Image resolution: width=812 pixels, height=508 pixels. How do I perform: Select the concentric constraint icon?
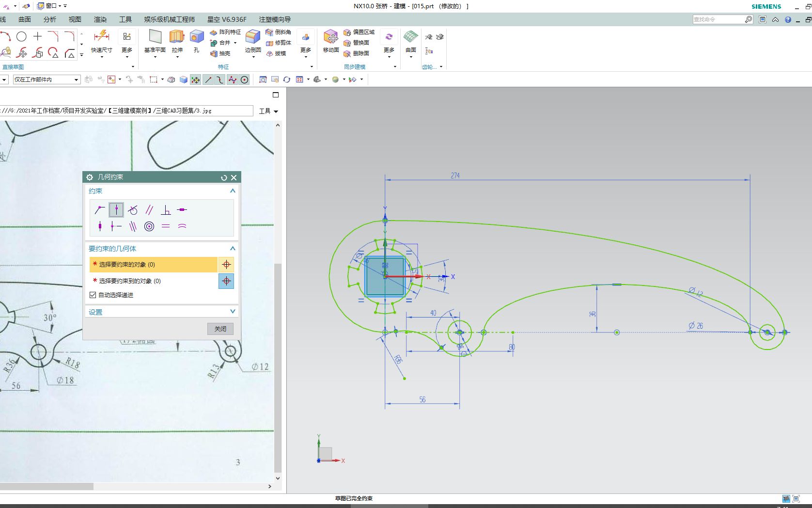[x=149, y=225]
